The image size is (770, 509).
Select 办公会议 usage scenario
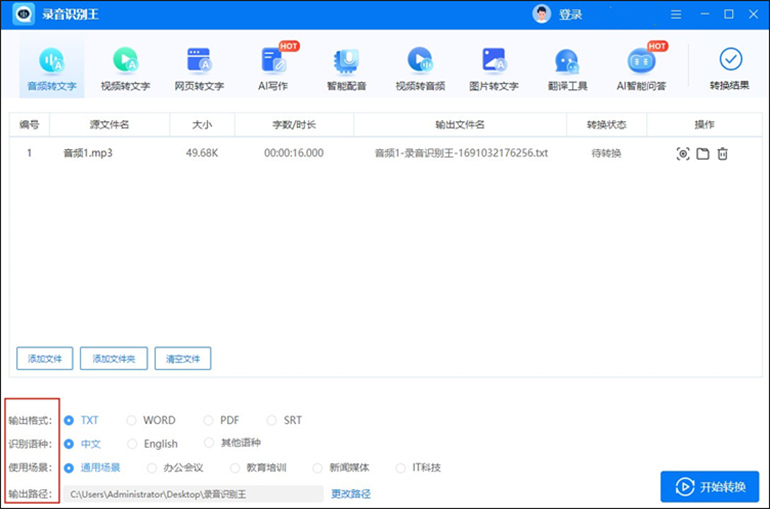tap(175, 468)
